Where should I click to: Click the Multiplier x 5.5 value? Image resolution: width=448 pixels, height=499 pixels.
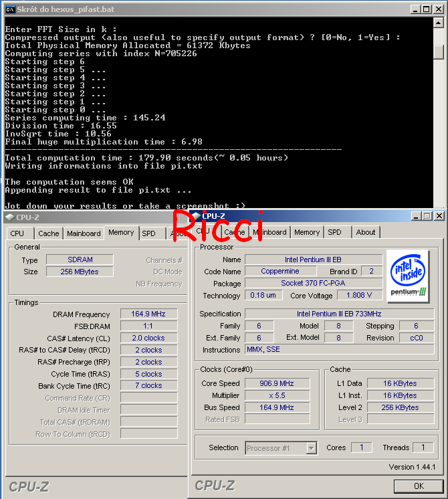coord(277,395)
